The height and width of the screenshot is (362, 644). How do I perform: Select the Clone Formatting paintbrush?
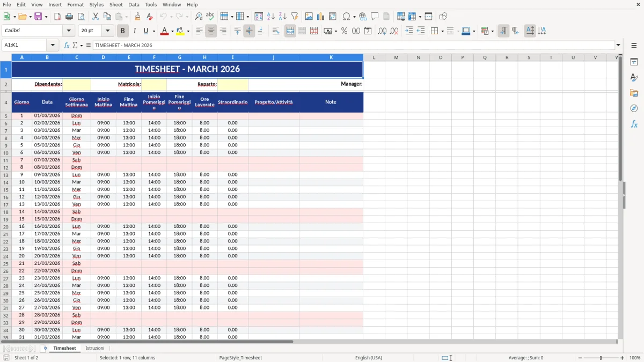(x=137, y=17)
